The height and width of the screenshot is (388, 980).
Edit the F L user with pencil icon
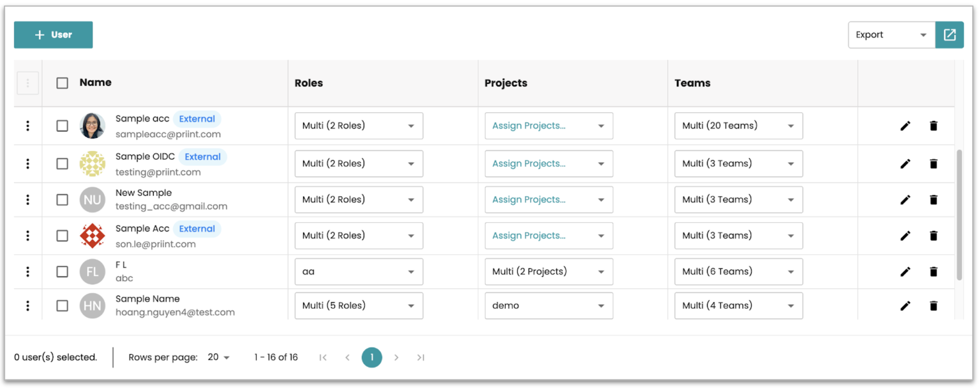(905, 272)
